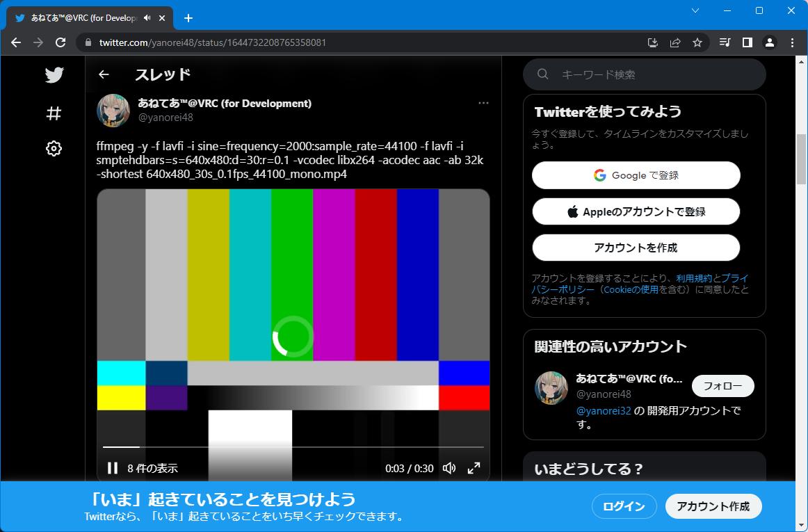Pause the playing video
Image resolution: width=808 pixels, height=532 pixels.
coord(112,468)
